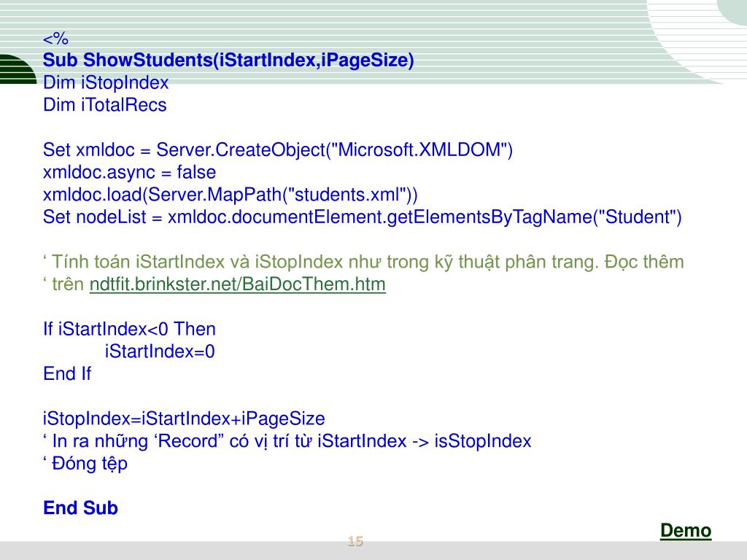Image resolution: width=747 pixels, height=560 pixels.
Task: Click the slide number 15
Action: (x=355, y=541)
